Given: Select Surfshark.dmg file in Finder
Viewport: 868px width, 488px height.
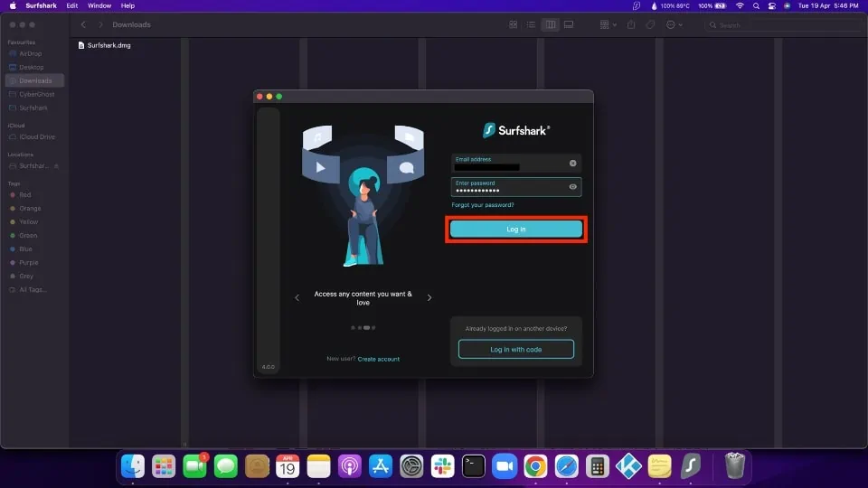Looking at the screenshot, I should pos(105,45).
